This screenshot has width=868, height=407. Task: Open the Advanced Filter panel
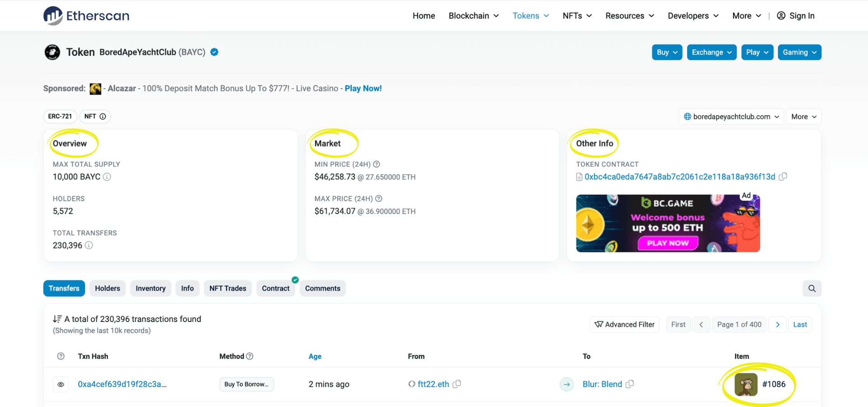tap(624, 324)
